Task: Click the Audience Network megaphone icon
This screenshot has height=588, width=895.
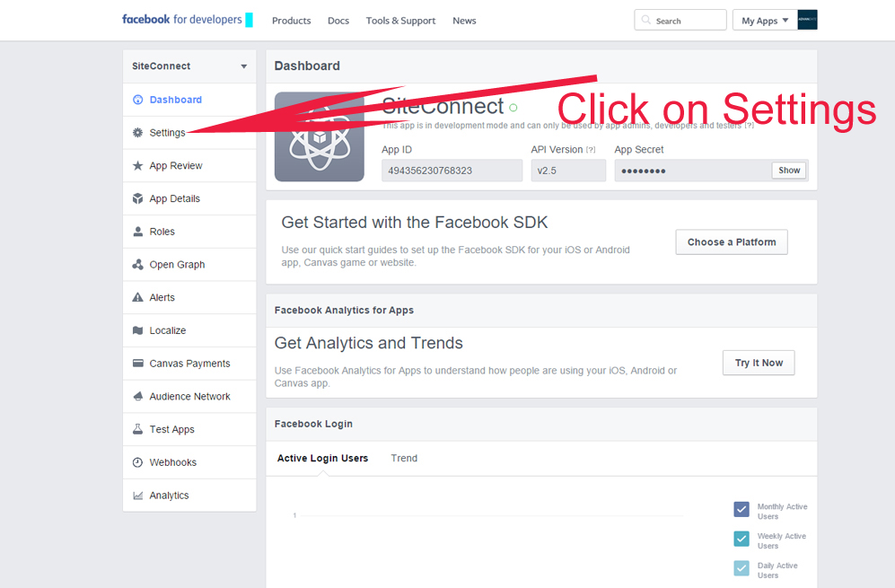Action: (137, 396)
